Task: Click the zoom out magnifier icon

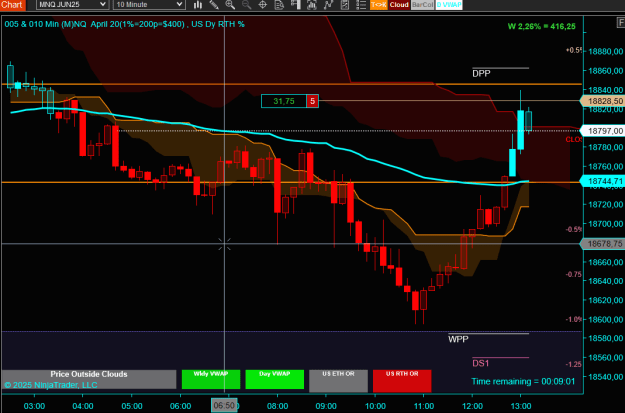Action: (246, 4)
